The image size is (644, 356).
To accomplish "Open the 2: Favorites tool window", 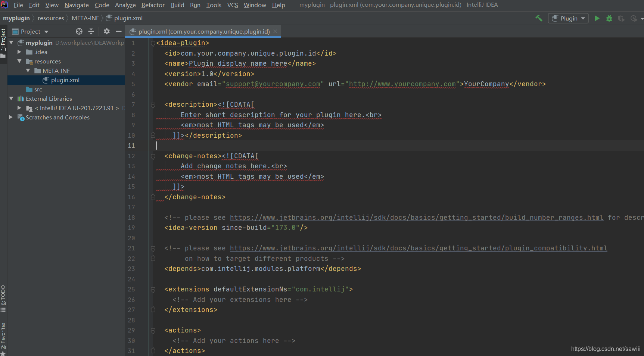I will (3, 338).
